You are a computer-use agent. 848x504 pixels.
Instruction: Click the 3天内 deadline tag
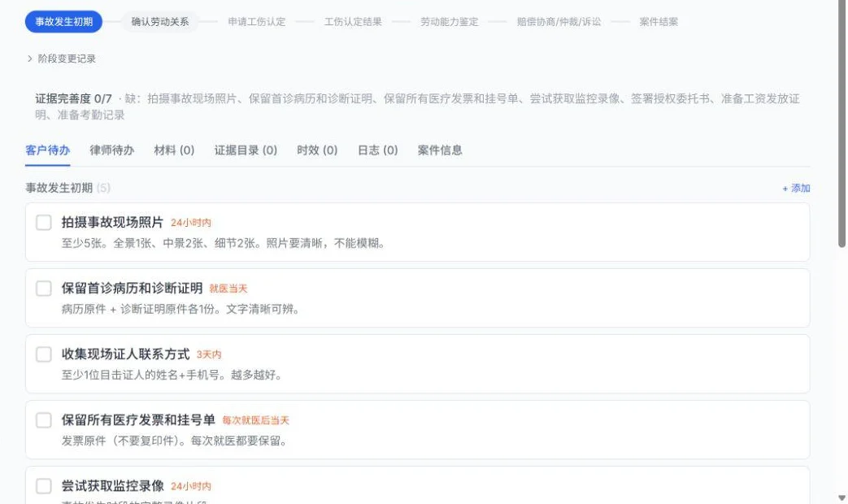tap(209, 354)
